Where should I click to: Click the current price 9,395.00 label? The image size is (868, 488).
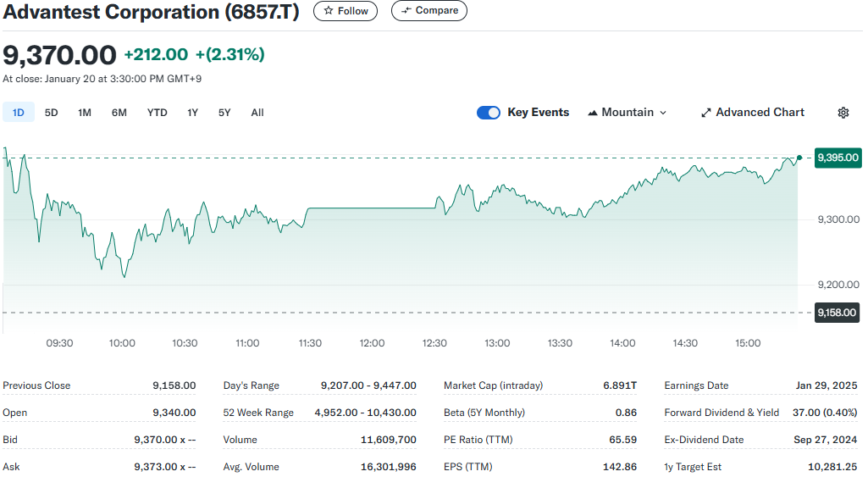tap(838, 158)
